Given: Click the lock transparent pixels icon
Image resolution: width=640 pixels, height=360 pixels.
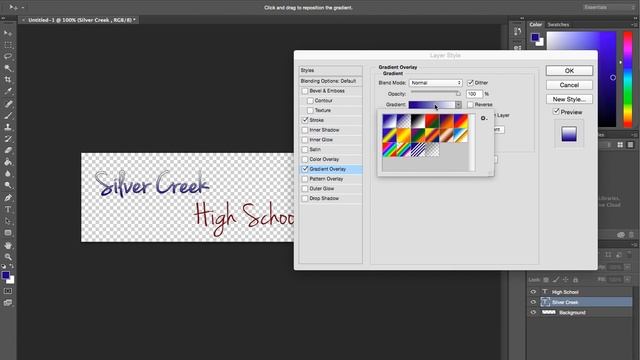Looking at the screenshot, I should [x=546, y=280].
